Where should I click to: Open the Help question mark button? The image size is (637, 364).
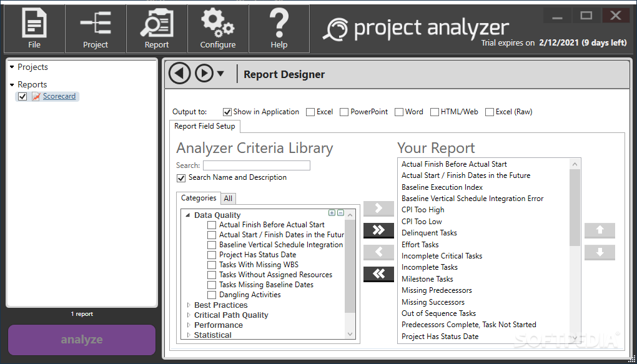tap(279, 29)
